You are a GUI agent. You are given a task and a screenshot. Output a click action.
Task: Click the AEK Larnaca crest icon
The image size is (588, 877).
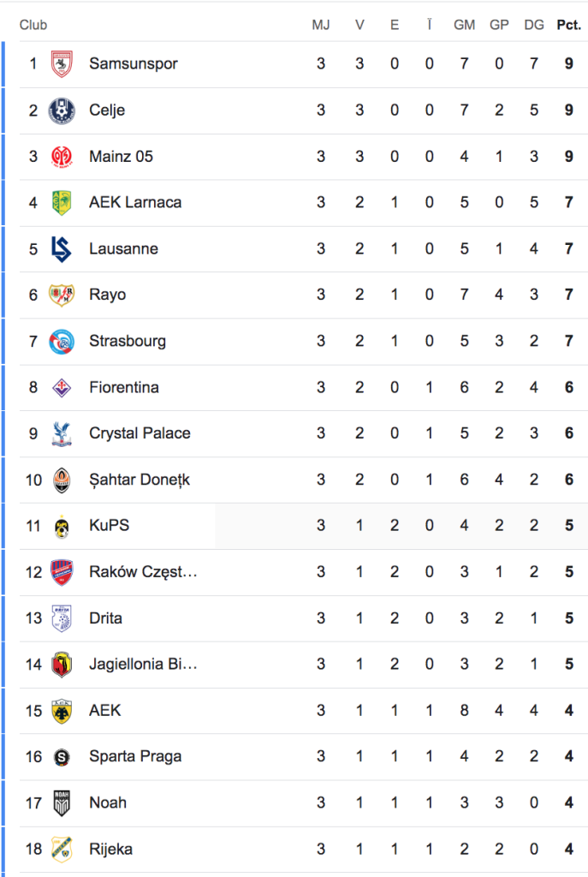click(x=62, y=203)
